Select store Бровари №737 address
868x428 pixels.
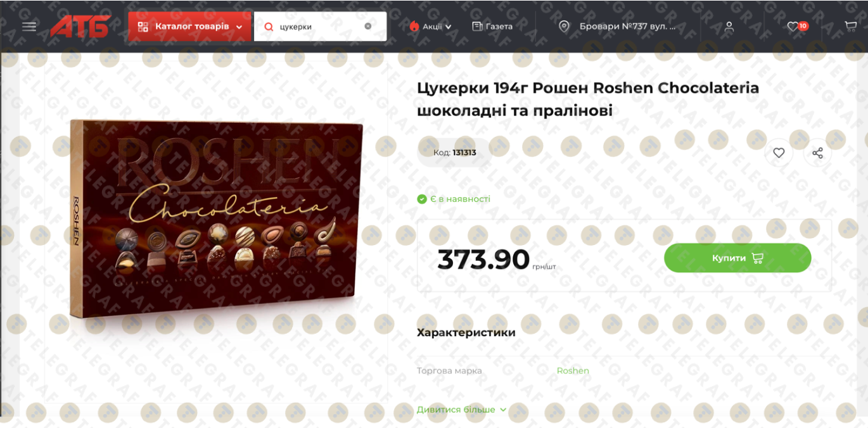click(627, 27)
